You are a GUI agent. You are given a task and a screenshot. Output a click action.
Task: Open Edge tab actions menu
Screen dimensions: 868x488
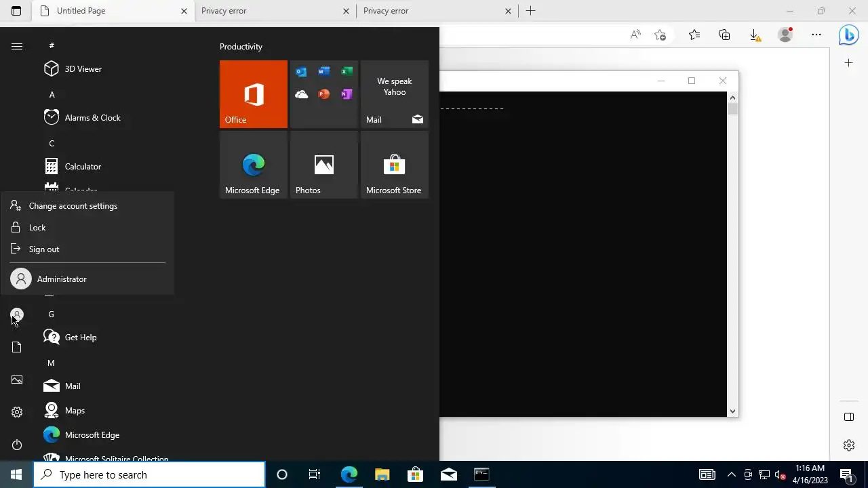click(x=16, y=11)
